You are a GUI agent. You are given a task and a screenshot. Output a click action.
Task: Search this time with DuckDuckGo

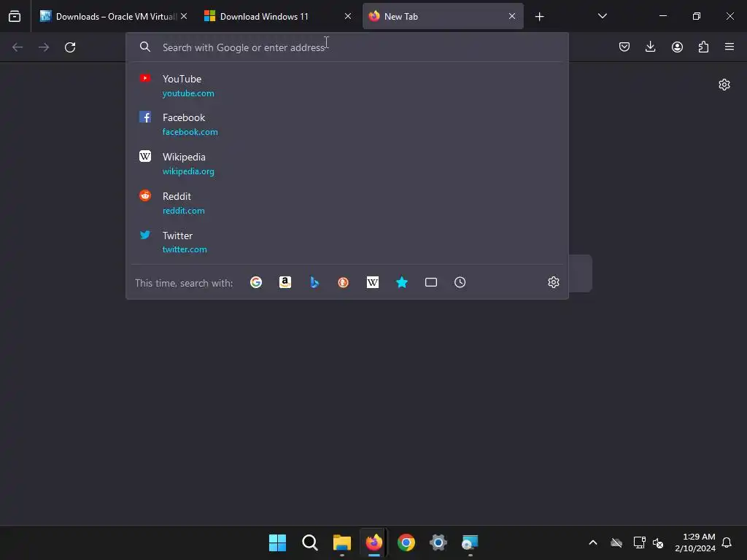click(x=343, y=282)
